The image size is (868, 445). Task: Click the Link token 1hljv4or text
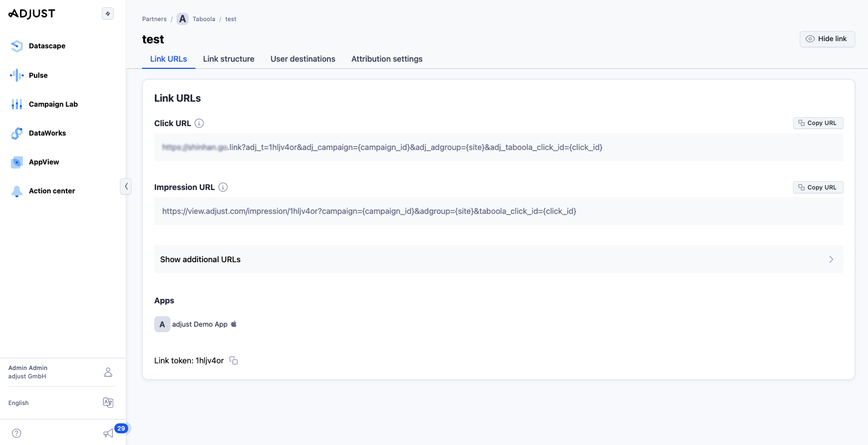189,361
